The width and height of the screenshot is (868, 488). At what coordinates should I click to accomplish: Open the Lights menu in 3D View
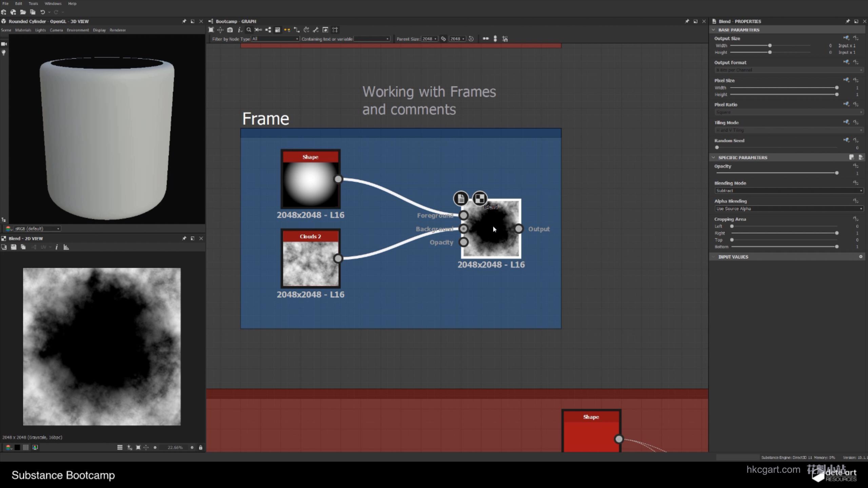[40, 30]
